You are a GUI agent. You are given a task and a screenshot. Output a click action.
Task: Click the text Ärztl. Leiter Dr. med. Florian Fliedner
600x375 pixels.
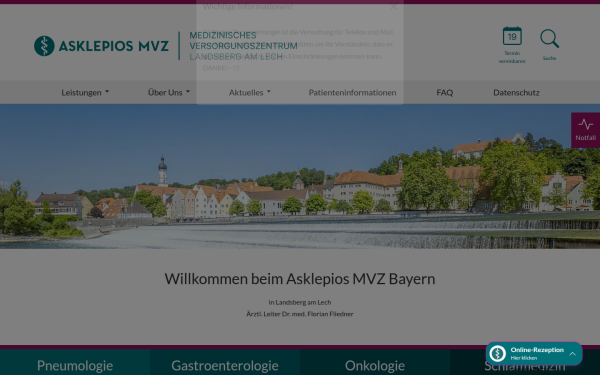tap(300, 314)
